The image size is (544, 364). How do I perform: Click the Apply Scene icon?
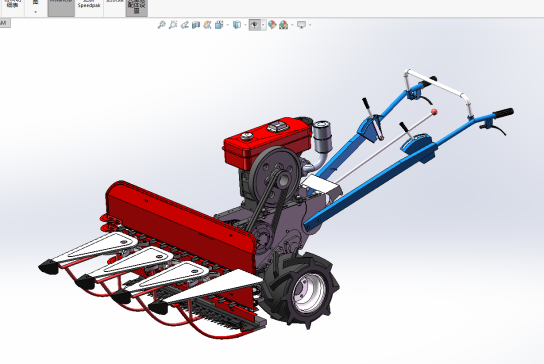pos(284,25)
